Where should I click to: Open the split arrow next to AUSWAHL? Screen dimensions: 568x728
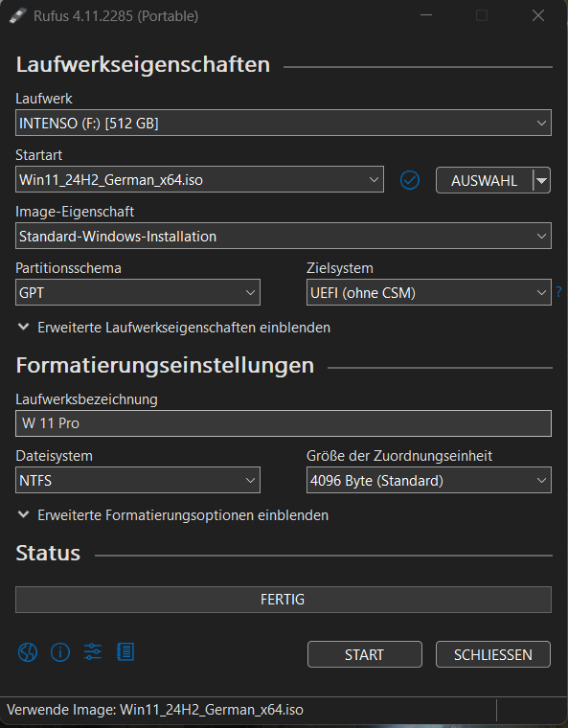click(541, 180)
